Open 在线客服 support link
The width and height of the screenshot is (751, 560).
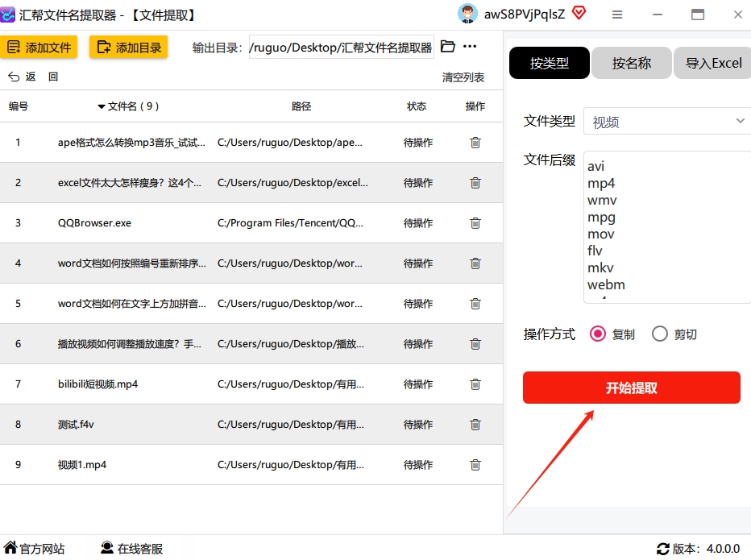(x=140, y=549)
